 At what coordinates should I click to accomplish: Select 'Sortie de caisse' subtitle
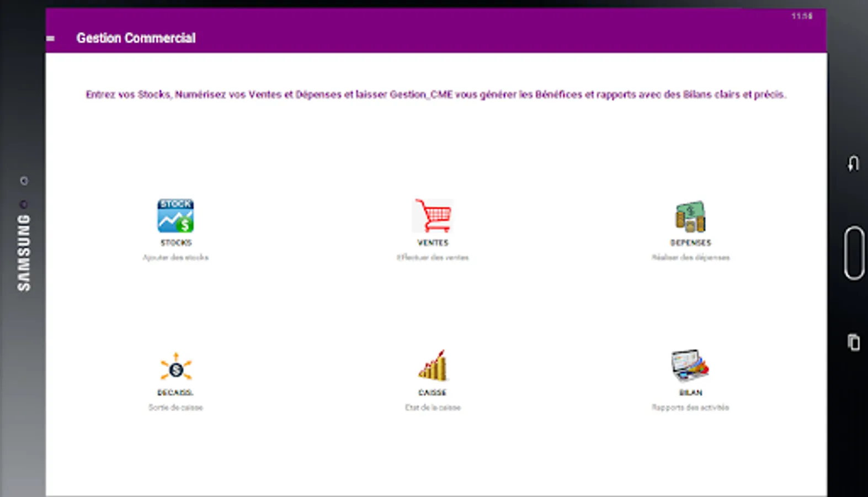click(x=175, y=408)
